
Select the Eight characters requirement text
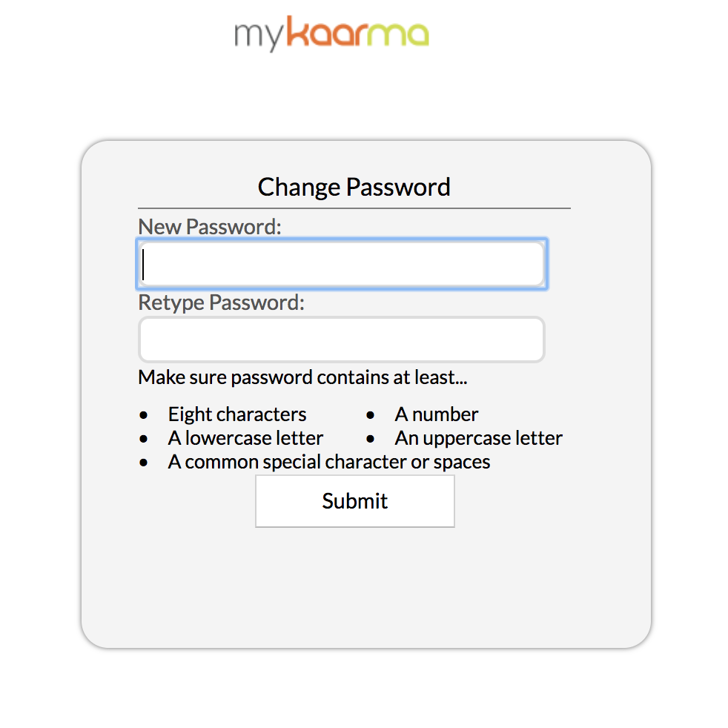point(237,414)
